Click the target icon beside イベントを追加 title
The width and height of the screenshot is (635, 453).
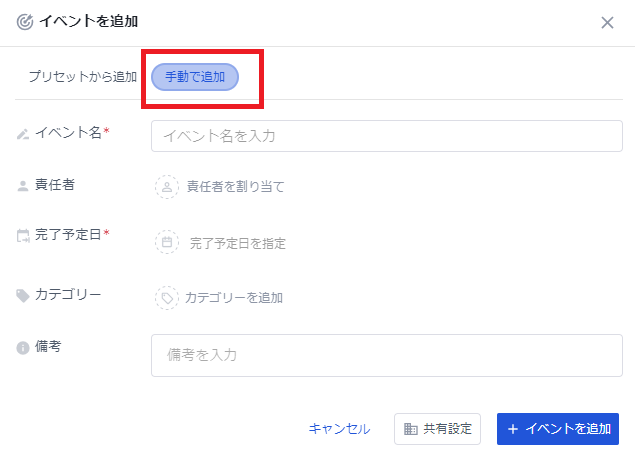point(25,22)
